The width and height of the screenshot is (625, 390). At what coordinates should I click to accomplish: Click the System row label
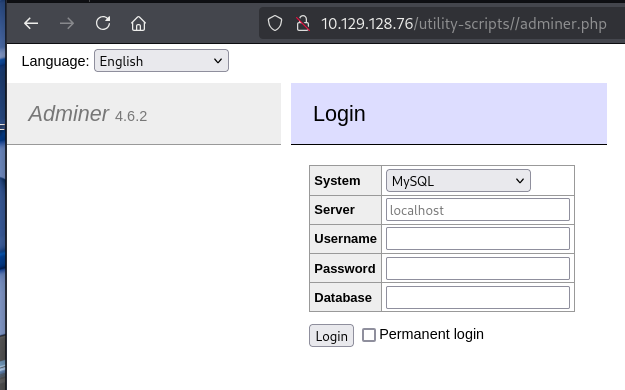click(337, 181)
